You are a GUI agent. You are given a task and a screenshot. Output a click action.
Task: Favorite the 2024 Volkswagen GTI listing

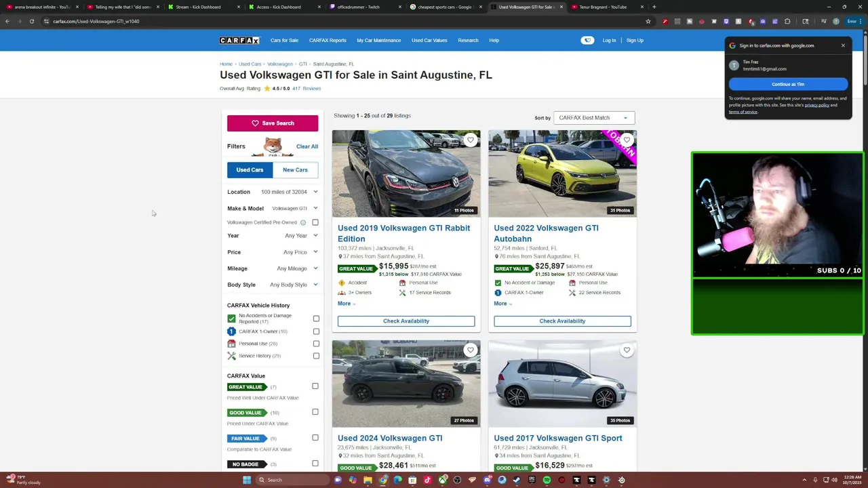click(x=471, y=350)
